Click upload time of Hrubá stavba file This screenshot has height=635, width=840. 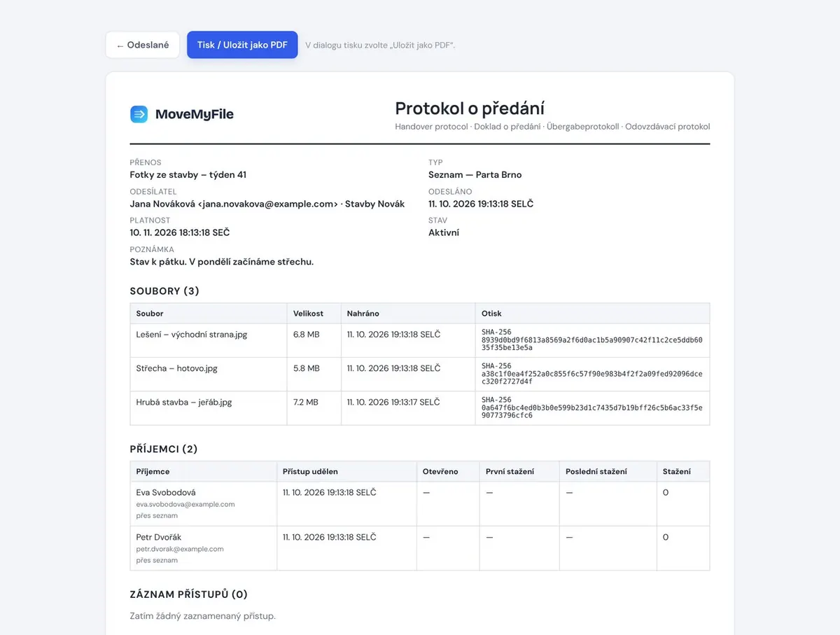(393, 402)
